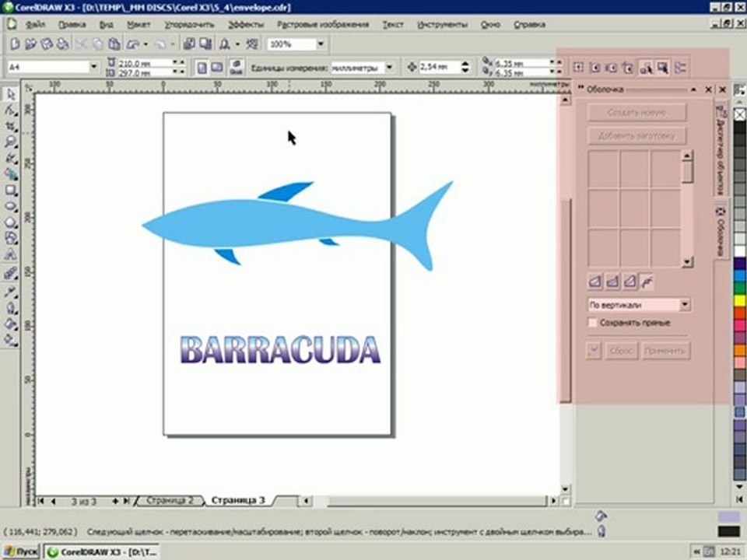Click the Добавить заготовку button
747x560 pixels.
tap(637, 135)
